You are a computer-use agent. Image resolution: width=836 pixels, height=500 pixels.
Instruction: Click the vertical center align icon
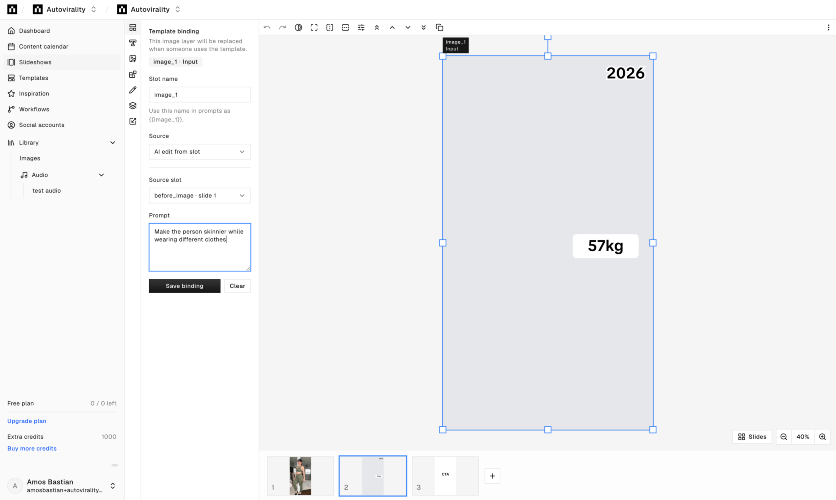329,28
